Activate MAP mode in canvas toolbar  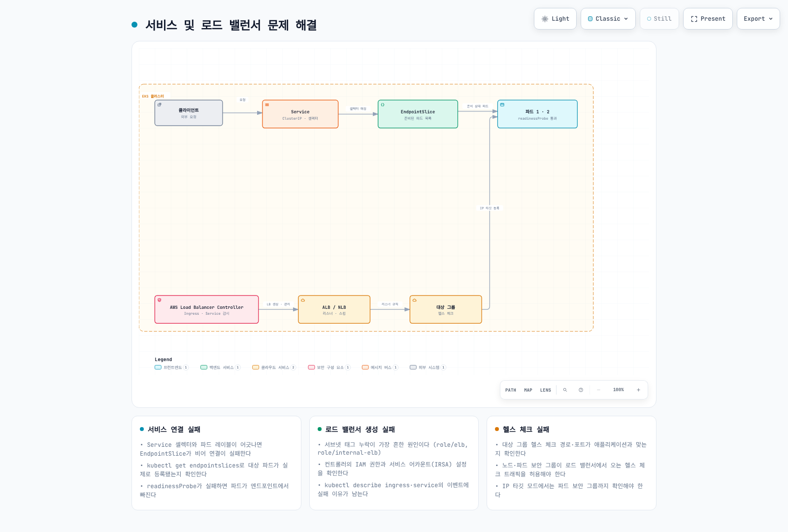528,390
